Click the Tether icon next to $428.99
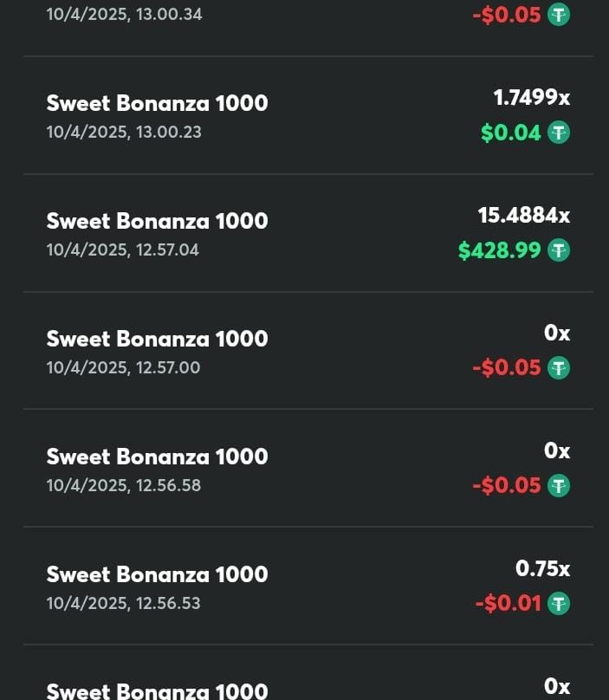The width and height of the screenshot is (609, 700). 559,250
